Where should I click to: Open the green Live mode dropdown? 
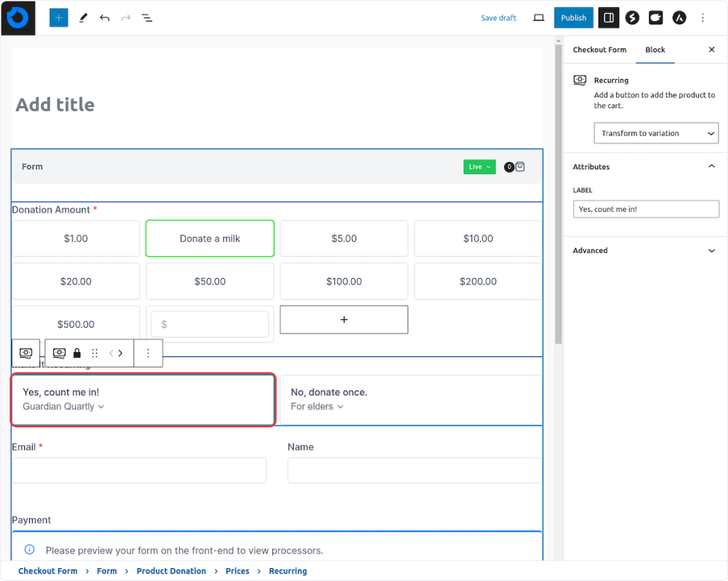(479, 167)
